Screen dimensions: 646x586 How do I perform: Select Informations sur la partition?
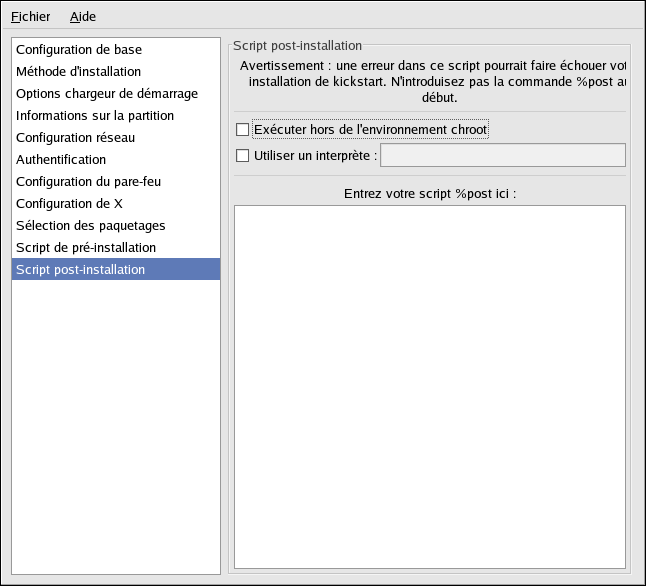point(116,115)
